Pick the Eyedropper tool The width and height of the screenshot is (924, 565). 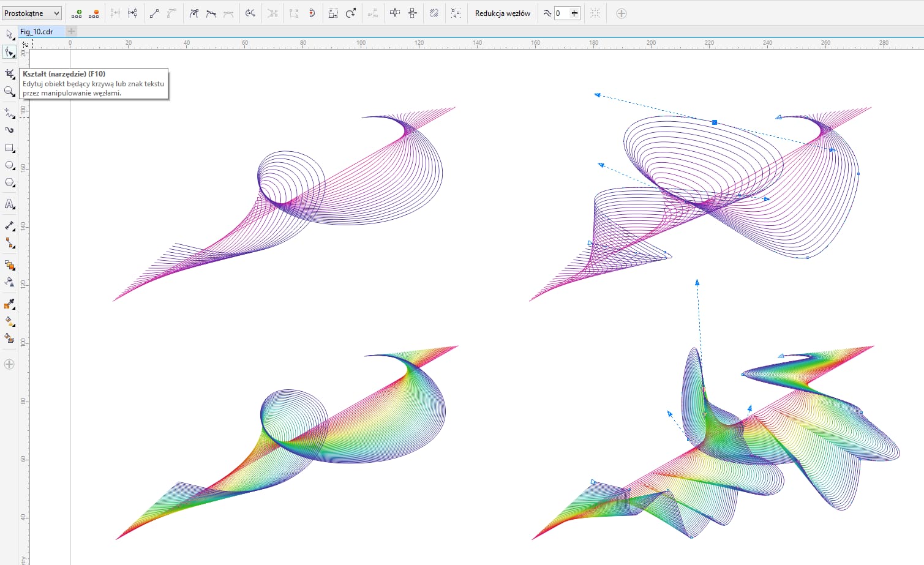9,304
